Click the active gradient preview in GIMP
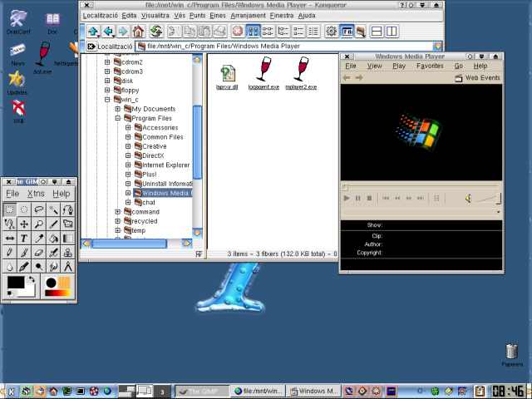The height and width of the screenshot is (399, 532). coord(57,293)
